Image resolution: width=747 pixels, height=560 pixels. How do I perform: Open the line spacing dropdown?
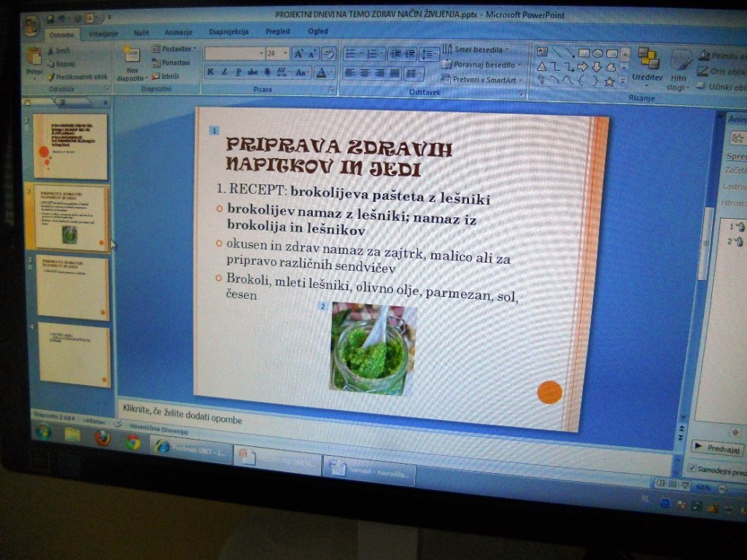[x=429, y=55]
